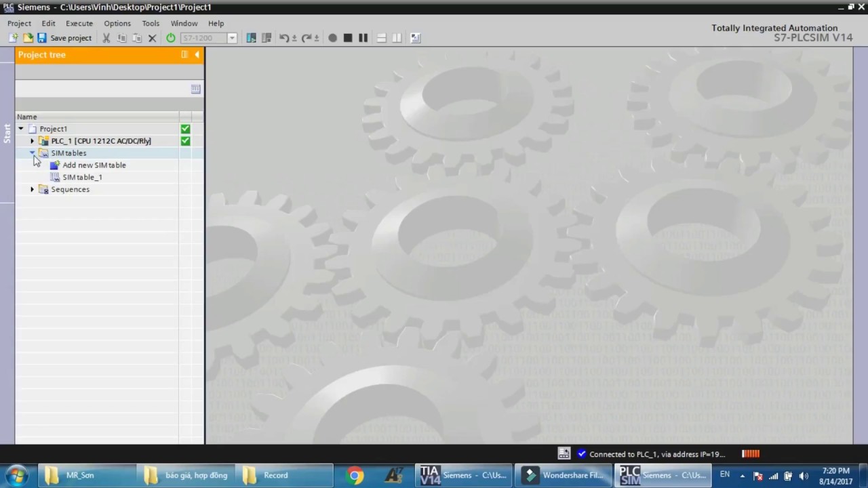Click the Connected to PLC_1 status message
This screenshot has width=868, height=488.
[x=656, y=454]
